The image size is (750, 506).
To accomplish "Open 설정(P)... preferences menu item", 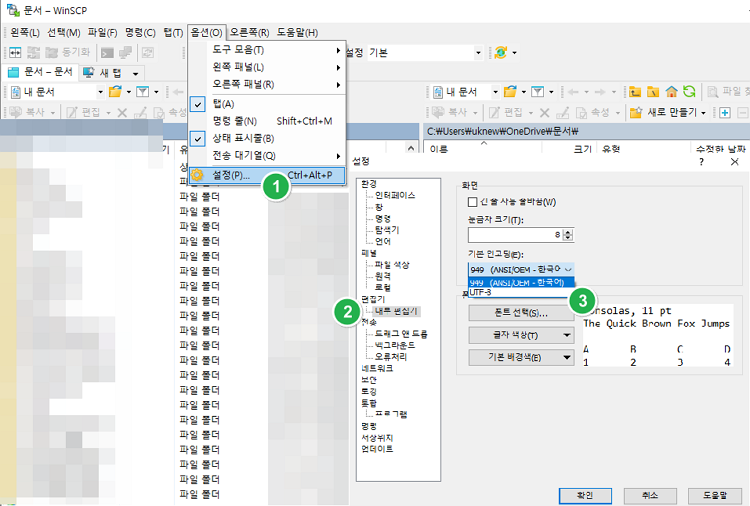I will [266, 175].
